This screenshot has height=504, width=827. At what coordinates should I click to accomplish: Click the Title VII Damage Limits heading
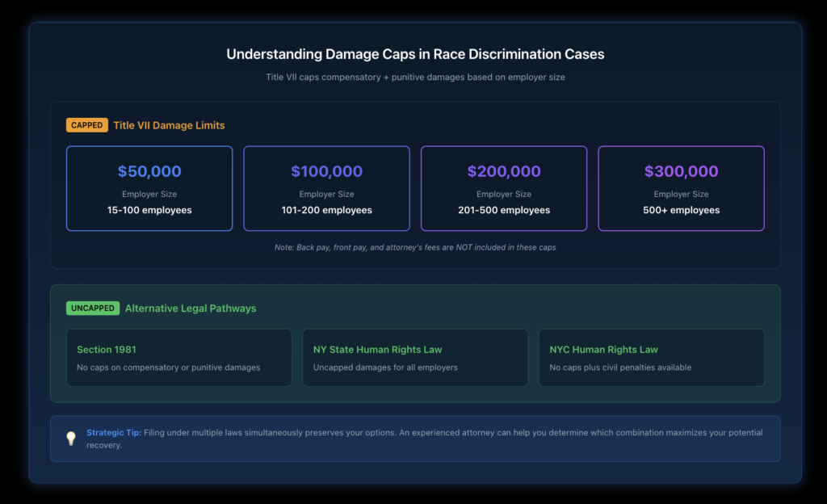pos(169,125)
